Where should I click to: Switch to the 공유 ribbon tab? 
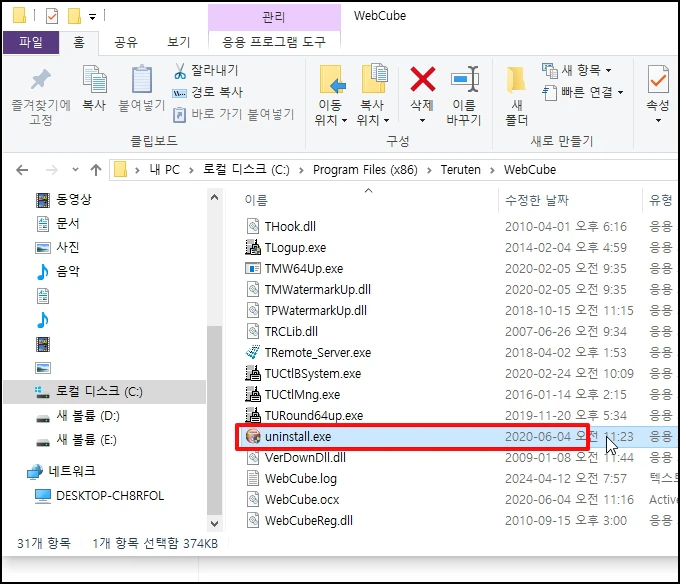pos(126,42)
